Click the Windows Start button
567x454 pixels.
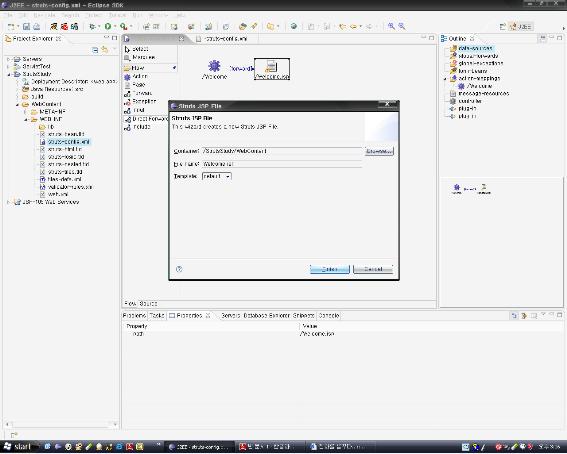click(19, 447)
